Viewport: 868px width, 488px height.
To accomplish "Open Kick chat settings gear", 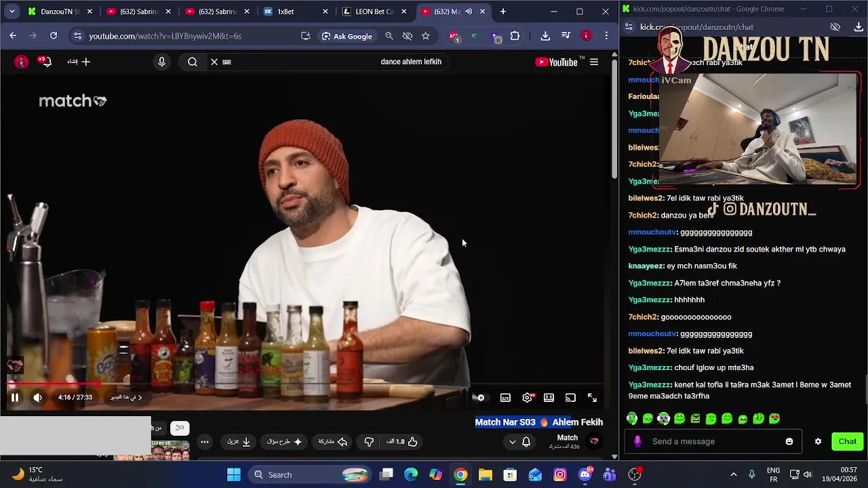I will pos(818,441).
